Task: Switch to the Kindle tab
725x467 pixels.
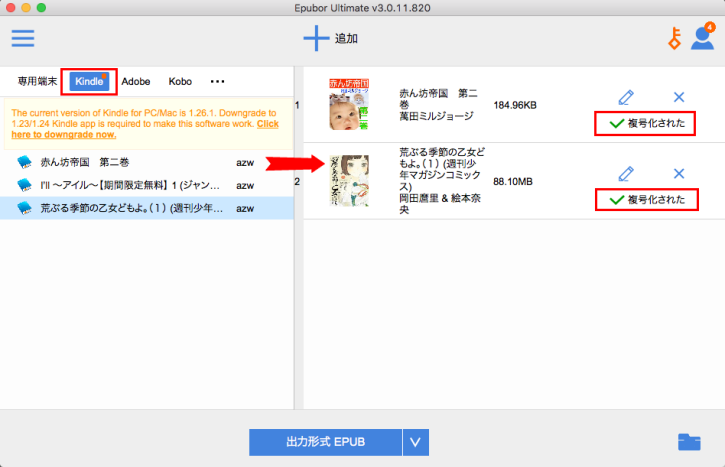Action: coord(89,81)
